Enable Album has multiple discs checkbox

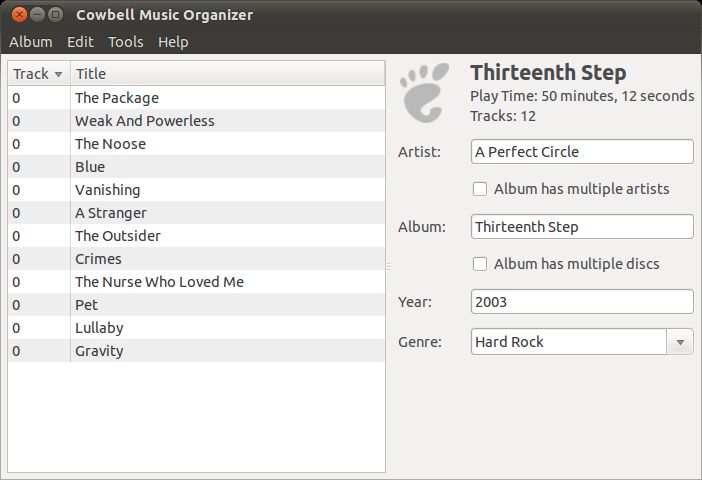point(480,264)
